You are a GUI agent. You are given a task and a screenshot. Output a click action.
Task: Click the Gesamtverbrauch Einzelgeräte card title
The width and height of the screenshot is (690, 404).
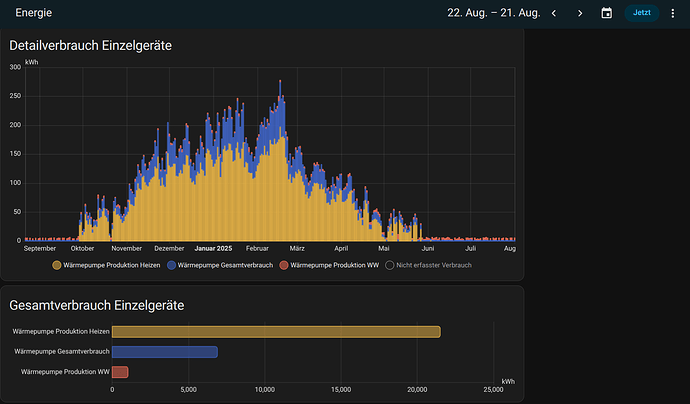[x=96, y=304]
